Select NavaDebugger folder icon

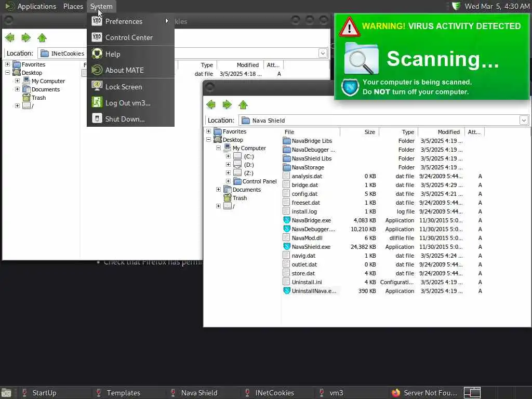pyautogui.click(x=287, y=150)
